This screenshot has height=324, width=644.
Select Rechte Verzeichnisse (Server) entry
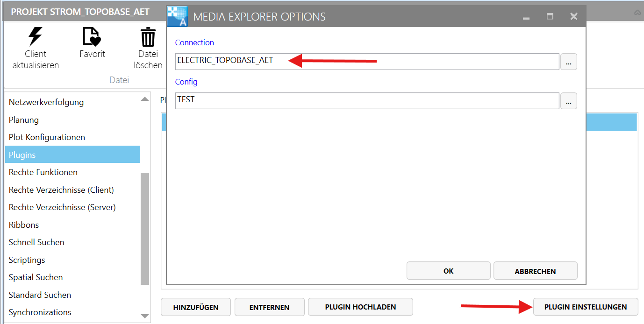[62, 207]
